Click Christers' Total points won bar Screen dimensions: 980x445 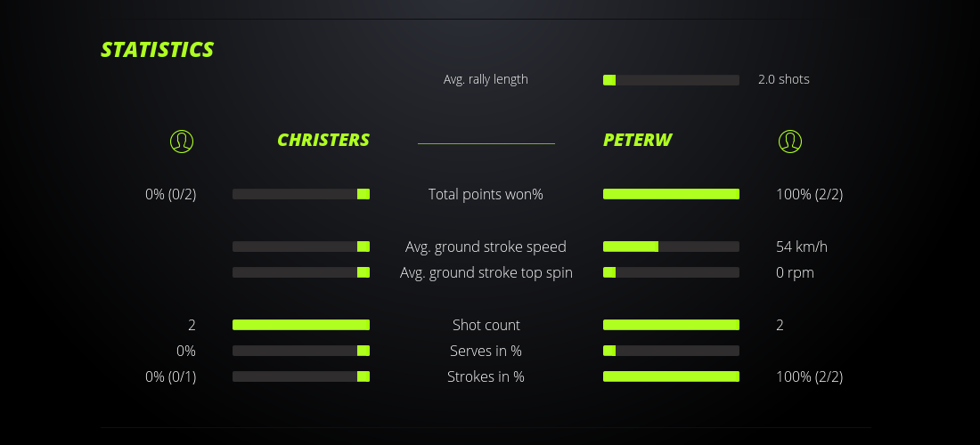tap(301, 194)
